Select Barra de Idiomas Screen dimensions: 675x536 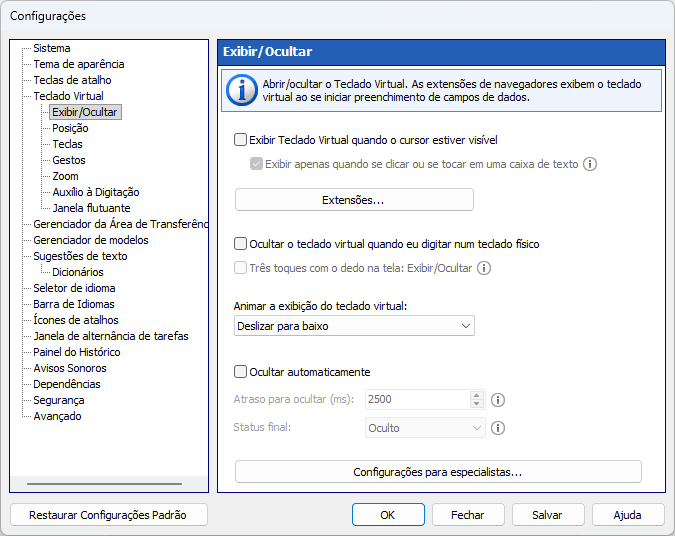[74, 304]
